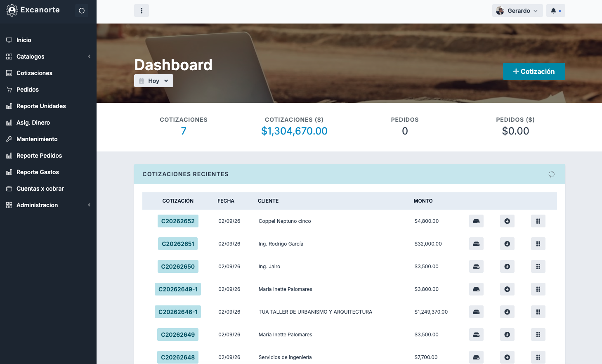Expand the Administracion sidebar menu
The width and height of the screenshot is (602, 364).
coord(48,205)
